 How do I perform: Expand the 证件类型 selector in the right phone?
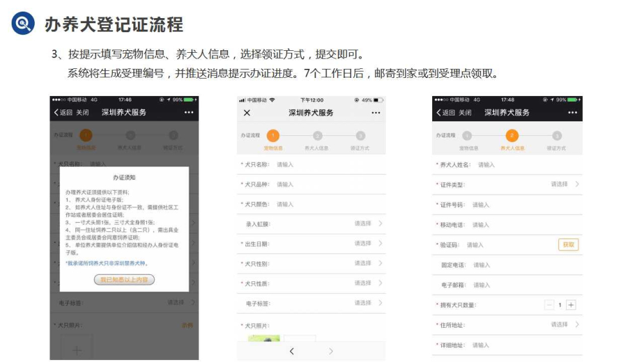tap(565, 184)
